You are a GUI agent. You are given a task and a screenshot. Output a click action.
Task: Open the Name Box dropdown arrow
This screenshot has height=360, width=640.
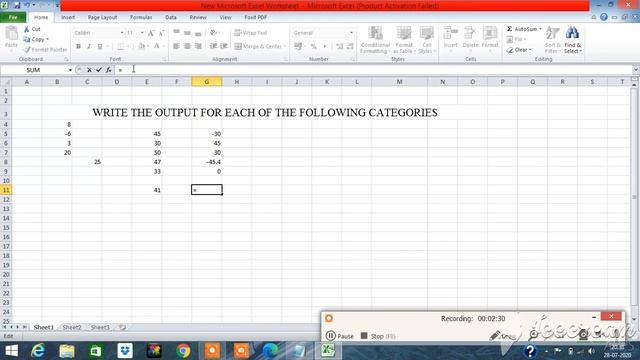70,70
